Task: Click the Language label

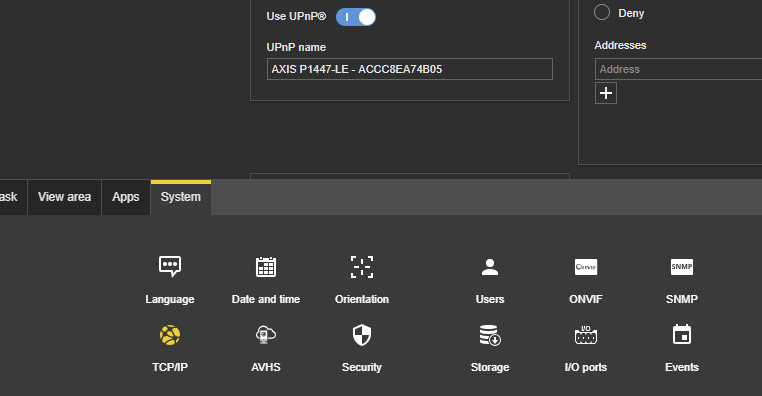Action: (x=170, y=299)
